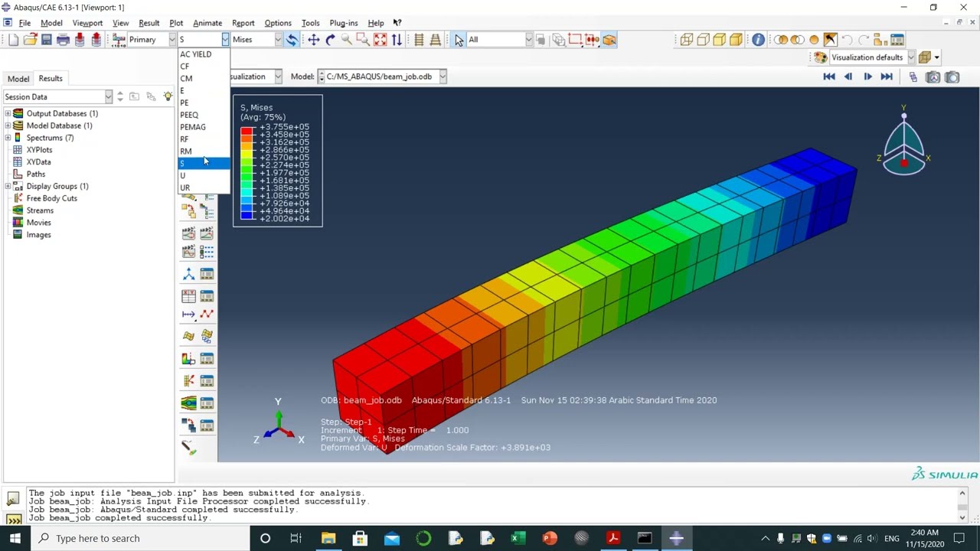980x551 pixels.
Task: Open the Animate menu
Action: (x=207, y=23)
